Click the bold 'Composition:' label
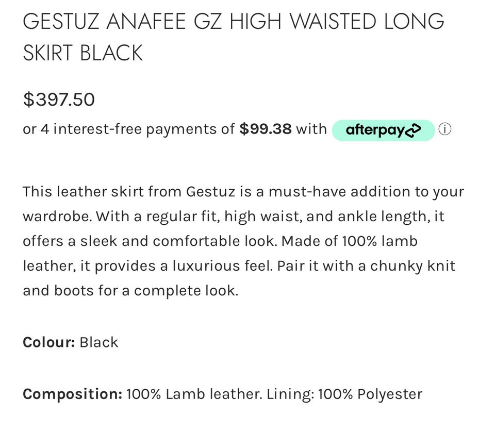The image size is (495, 448). tap(72, 394)
